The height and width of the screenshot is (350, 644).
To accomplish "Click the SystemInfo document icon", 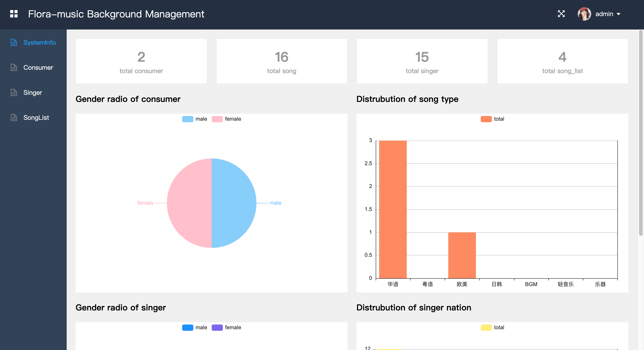I will (14, 42).
